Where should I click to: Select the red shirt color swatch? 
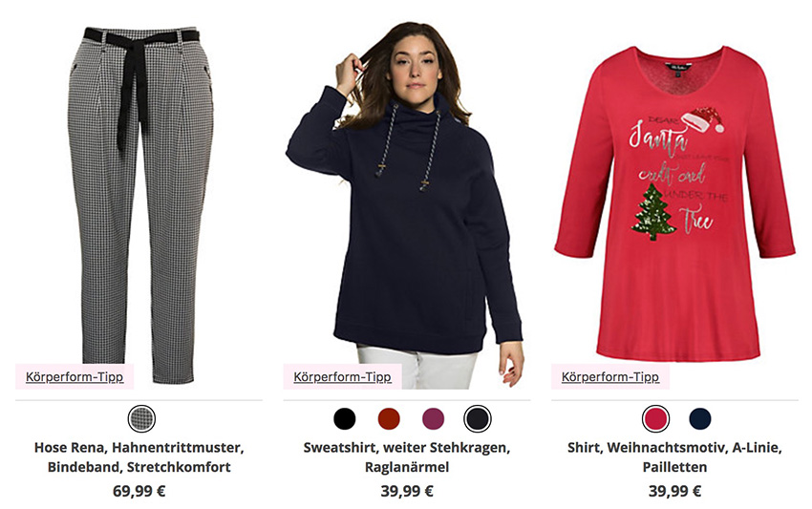pyautogui.click(x=655, y=418)
